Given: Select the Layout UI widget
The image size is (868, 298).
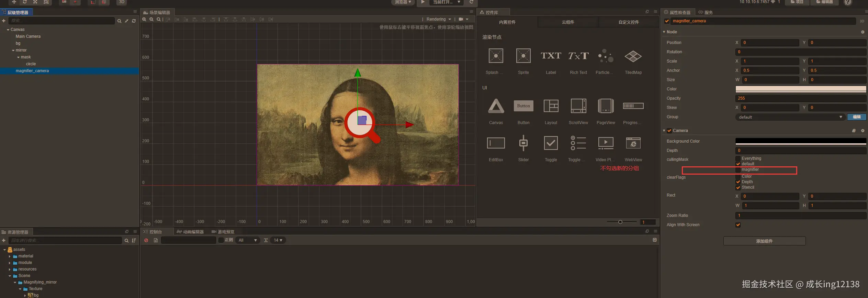Looking at the screenshot, I should pyautogui.click(x=551, y=106).
